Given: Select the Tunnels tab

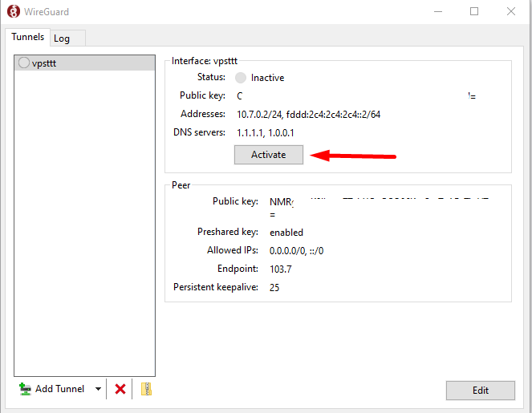Looking at the screenshot, I should click(x=28, y=37).
